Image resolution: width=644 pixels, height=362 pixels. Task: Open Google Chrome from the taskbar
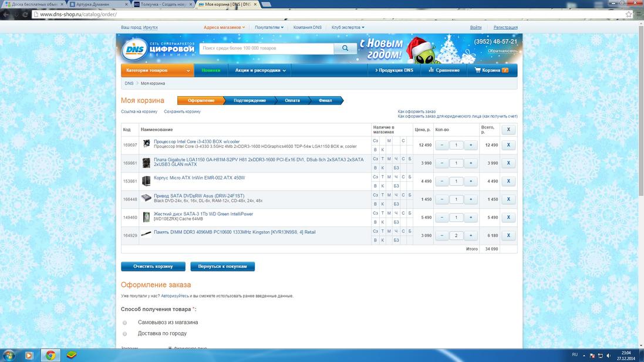pyautogui.click(x=50, y=355)
